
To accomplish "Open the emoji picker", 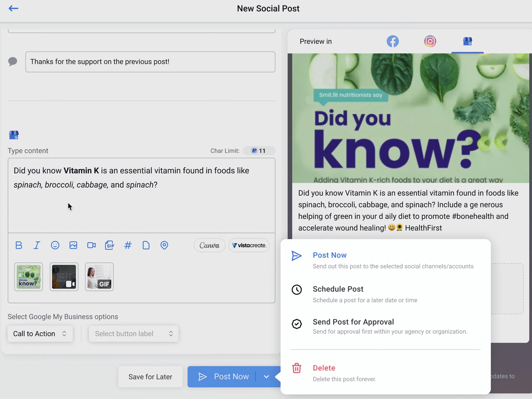I will (55, 245).
